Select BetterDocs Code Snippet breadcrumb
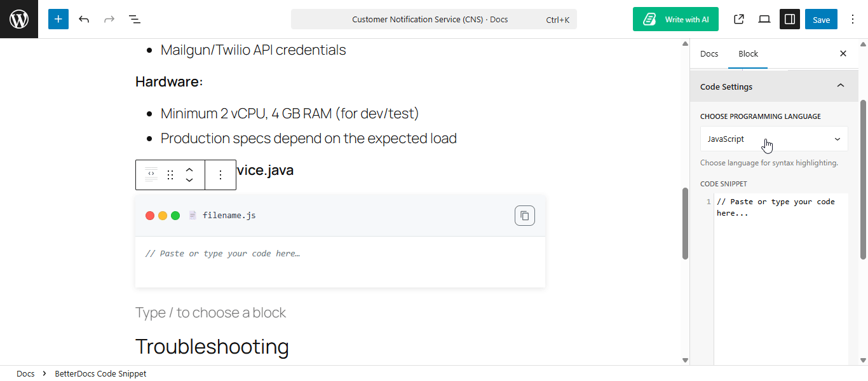Viewport: 868px width, 381px height. coord(100,373)
